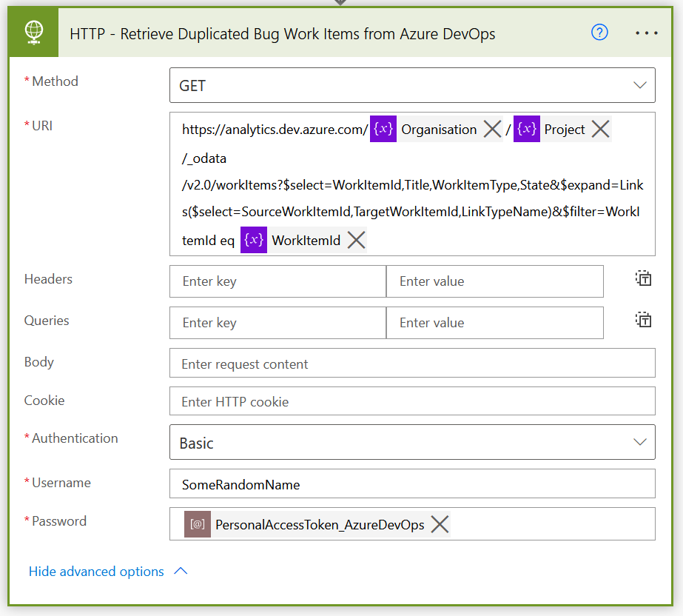Click the Username field with SomeRandomName
The width and height of the screenshot is (683, 616).
(x=412, y=483)
